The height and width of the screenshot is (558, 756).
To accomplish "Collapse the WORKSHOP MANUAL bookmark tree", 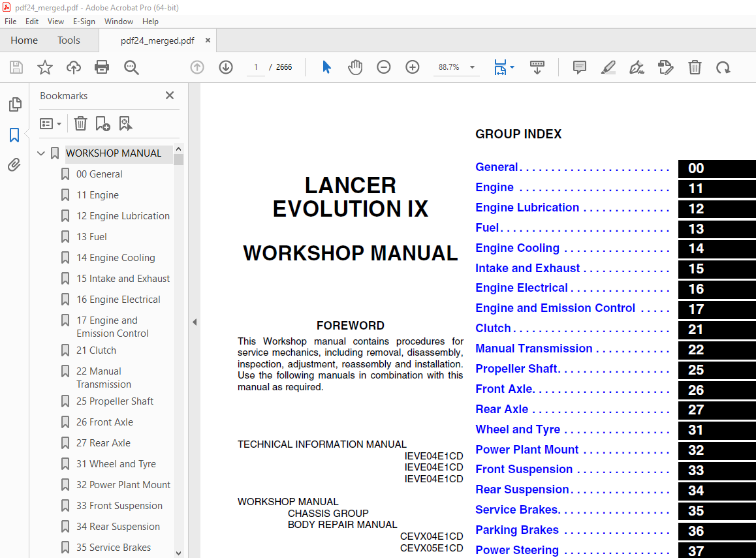I will [x=41, y=153].
